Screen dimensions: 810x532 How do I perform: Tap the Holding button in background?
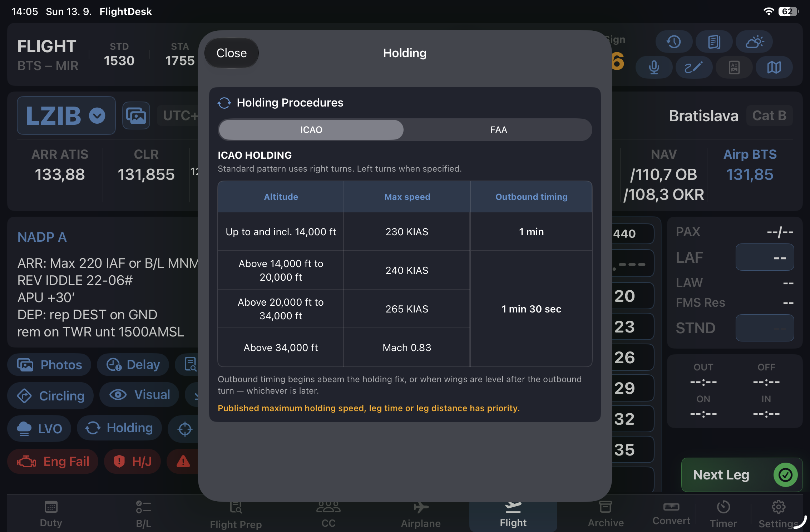[119, 428]
